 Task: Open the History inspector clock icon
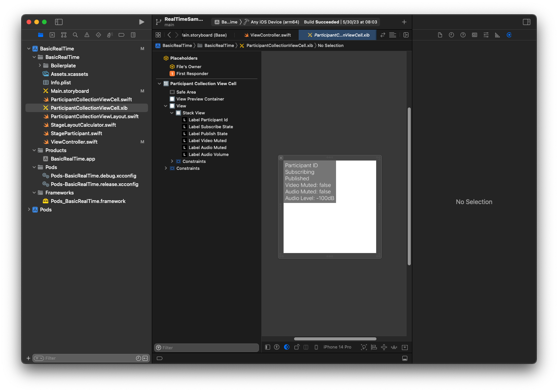451,35
